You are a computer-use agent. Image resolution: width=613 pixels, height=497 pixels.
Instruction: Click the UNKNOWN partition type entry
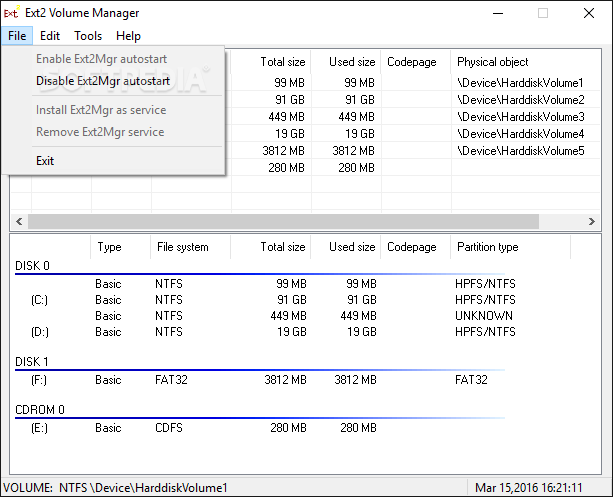(x=484, y=316)
